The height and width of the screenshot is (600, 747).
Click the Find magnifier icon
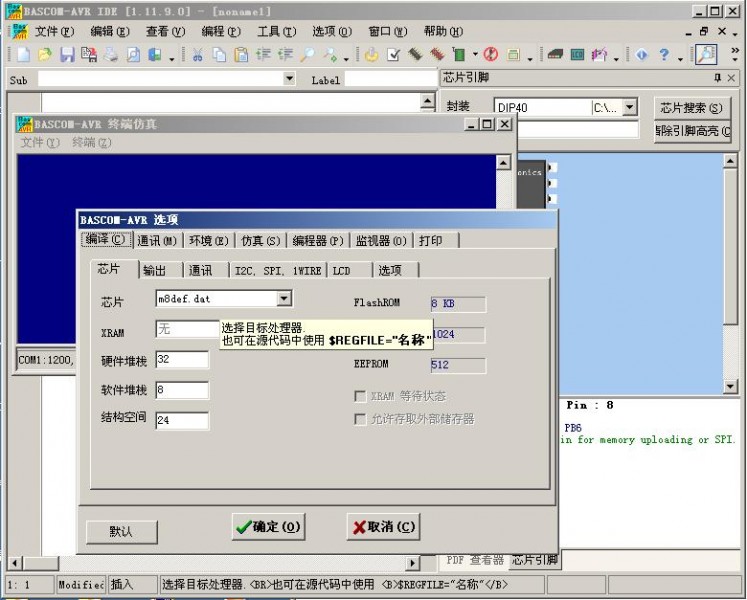point(307,54)
